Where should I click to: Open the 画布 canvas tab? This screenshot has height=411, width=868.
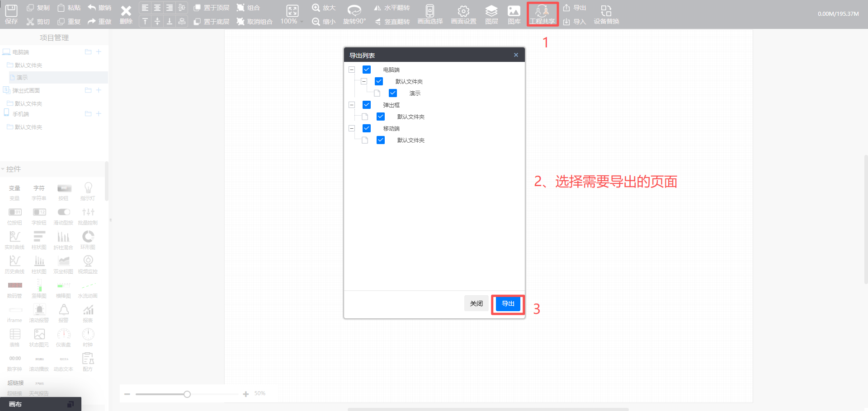15,404
